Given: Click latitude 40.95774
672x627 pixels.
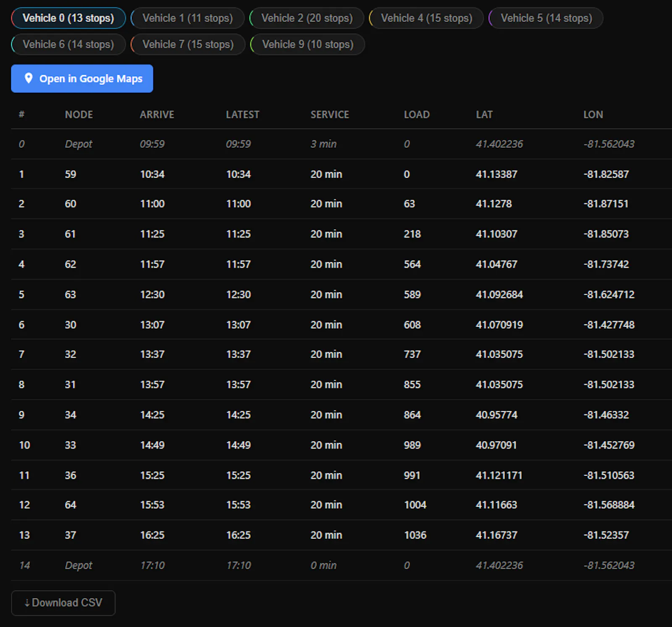Looking at the screenshot, I should click(496, 415).
